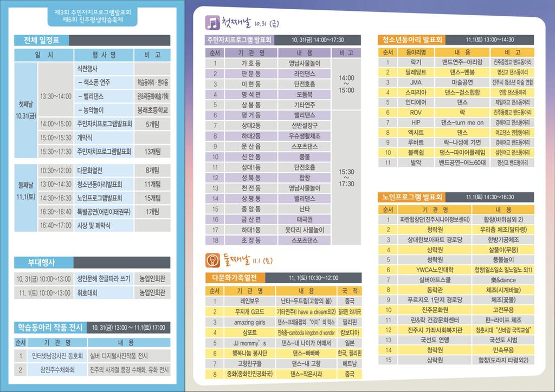This screenshot has height=392, width=555.
Task: Select 특별공연(어린이태권무) event cell
Action: [104, 212]
